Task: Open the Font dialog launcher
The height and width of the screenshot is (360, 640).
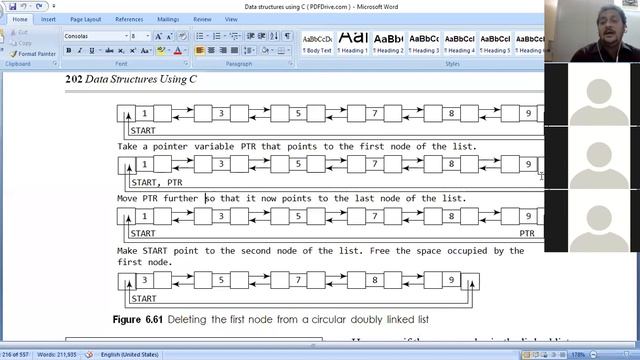Action: tap(186, 64)
